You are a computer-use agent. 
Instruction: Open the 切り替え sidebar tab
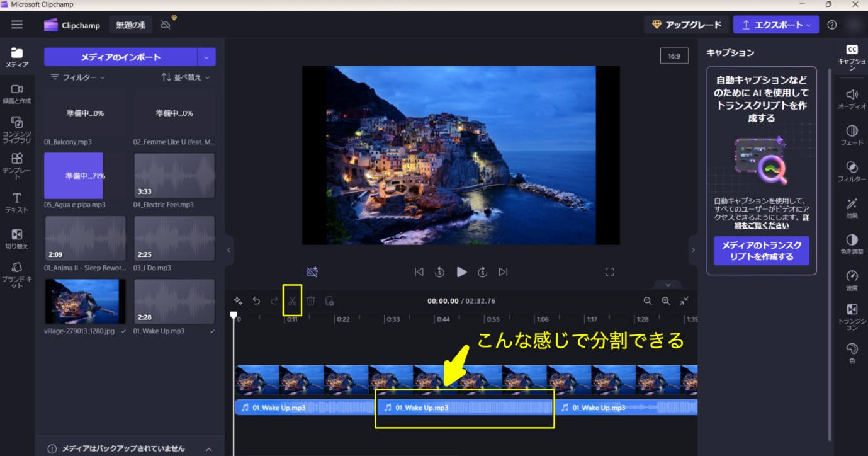17,239
